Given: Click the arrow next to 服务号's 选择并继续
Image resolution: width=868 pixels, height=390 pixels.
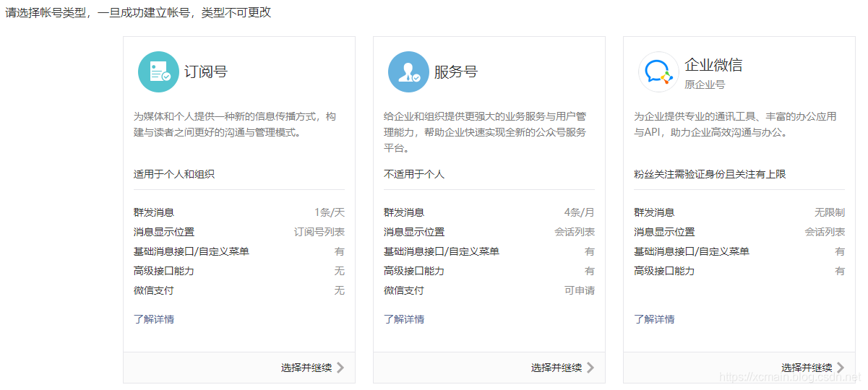Looking at the screenshot, I should coord(590,368).
